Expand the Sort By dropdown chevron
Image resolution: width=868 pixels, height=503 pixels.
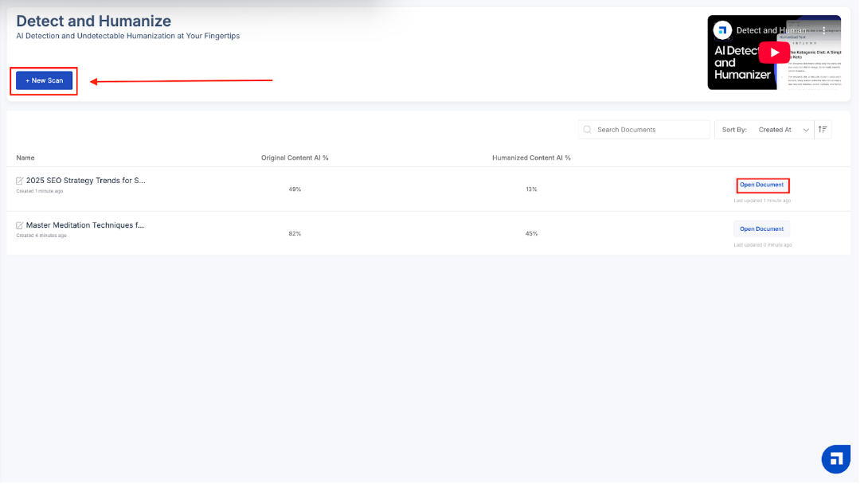(806, 130)
